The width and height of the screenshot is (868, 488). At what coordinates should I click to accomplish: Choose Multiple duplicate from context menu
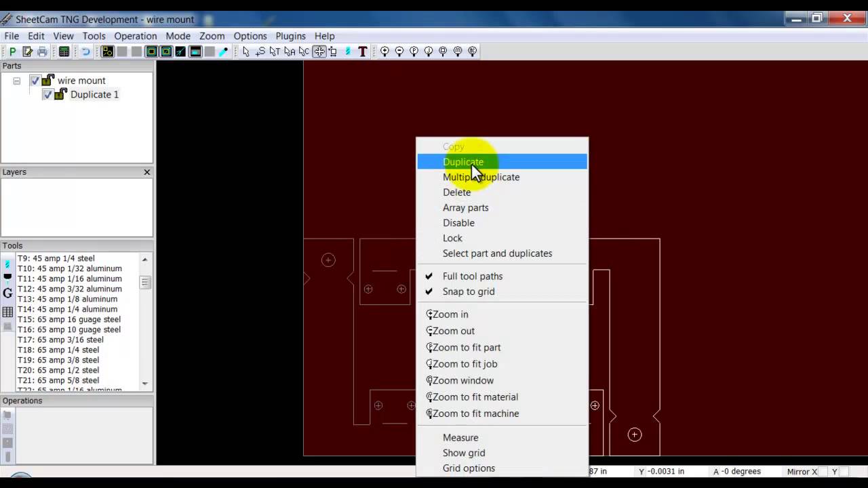point(501,177)
